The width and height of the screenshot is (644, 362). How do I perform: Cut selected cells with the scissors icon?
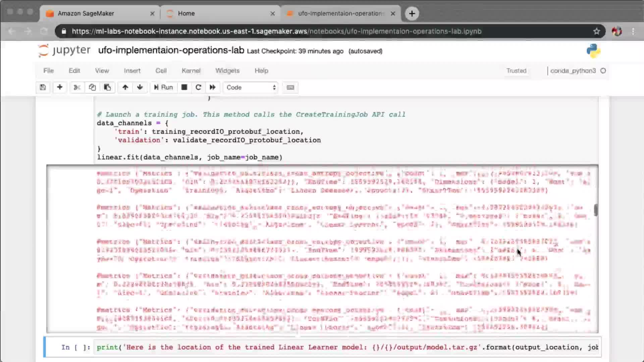[x=77, y=87]
